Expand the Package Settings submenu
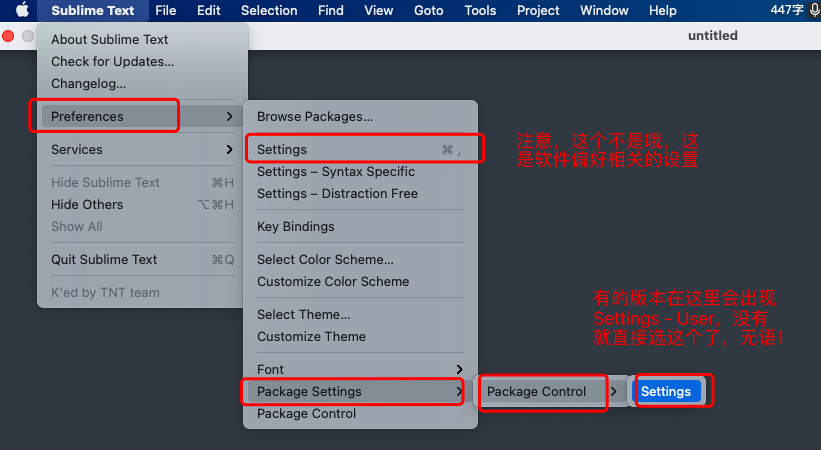Image resolution: width=821 pixels, height=450 pixels. click(360, 391)
